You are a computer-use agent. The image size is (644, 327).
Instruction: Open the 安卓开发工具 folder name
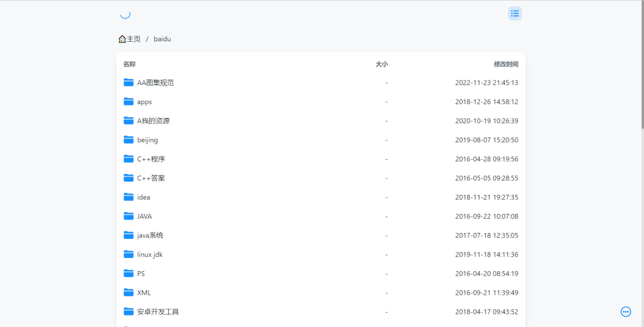(x=158, y=312)
